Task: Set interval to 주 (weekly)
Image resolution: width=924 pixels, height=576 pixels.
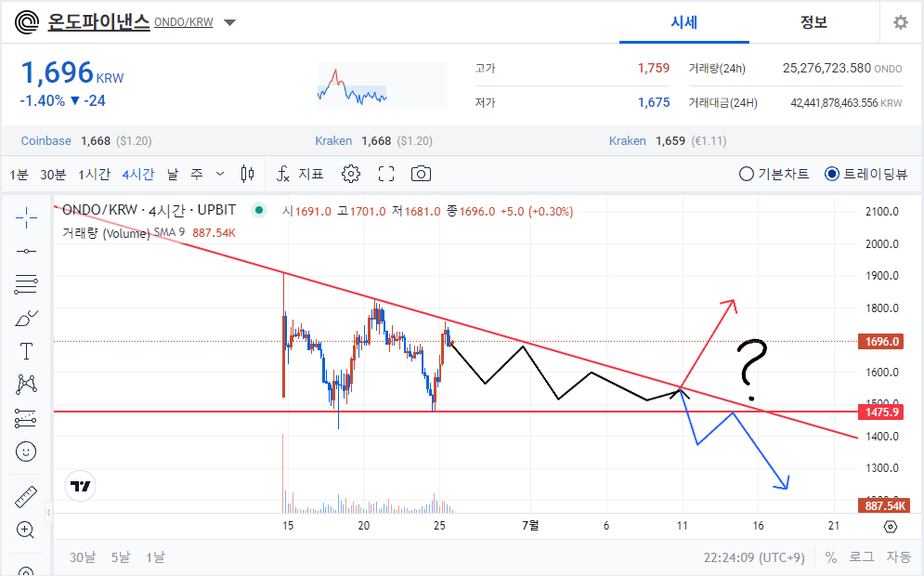Action: click(197, 175)
